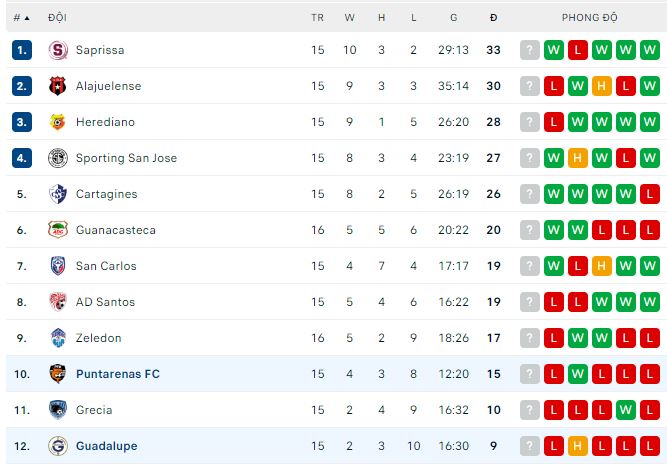Click the Puntarenas FC badge
The image size is (667, 467).
point(58,374)
